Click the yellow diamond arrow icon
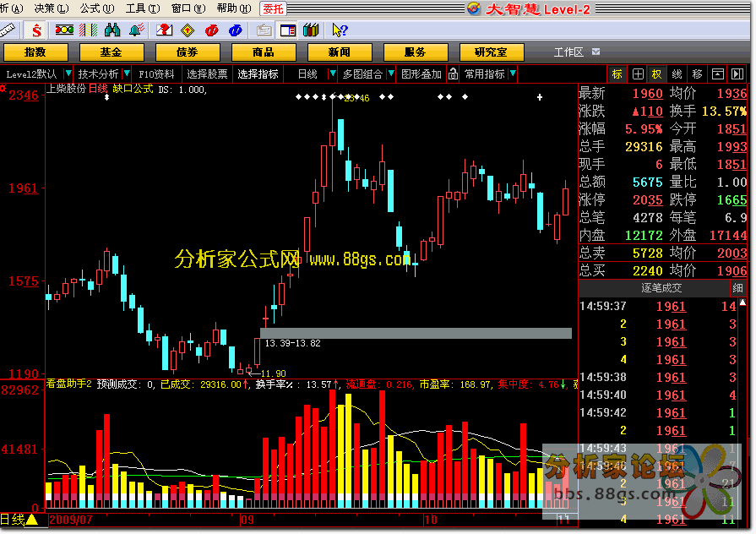The width and height of the screenshot is (756, 534). 188,30
